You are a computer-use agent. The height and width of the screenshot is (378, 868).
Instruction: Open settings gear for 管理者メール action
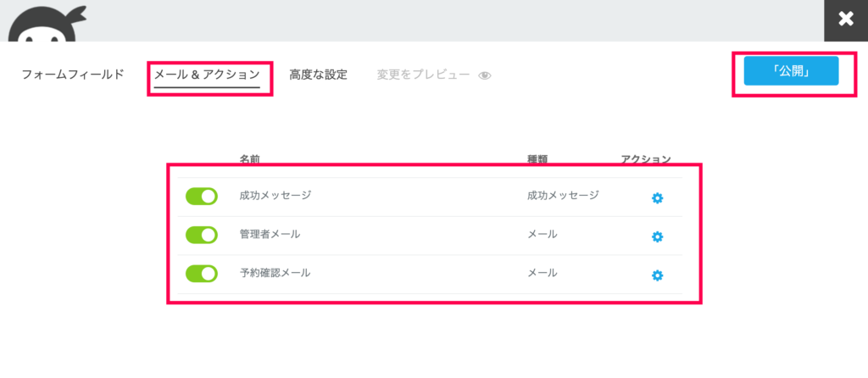657,236
